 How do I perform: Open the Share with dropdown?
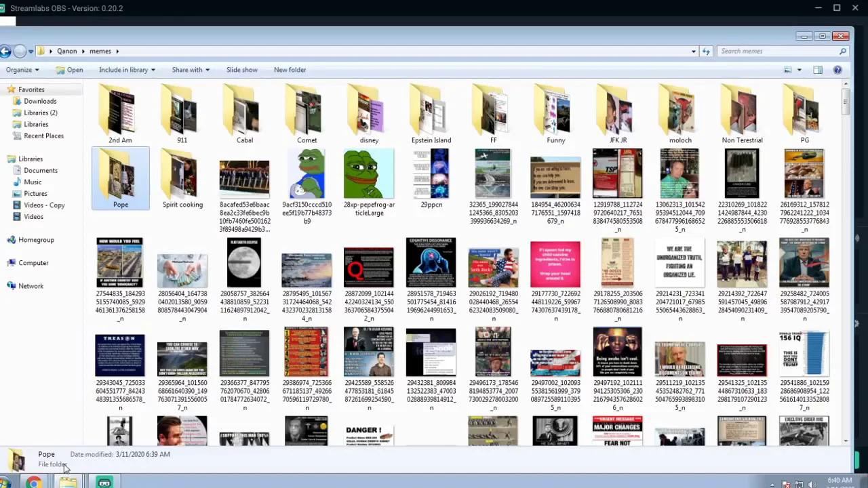[191, 70]
